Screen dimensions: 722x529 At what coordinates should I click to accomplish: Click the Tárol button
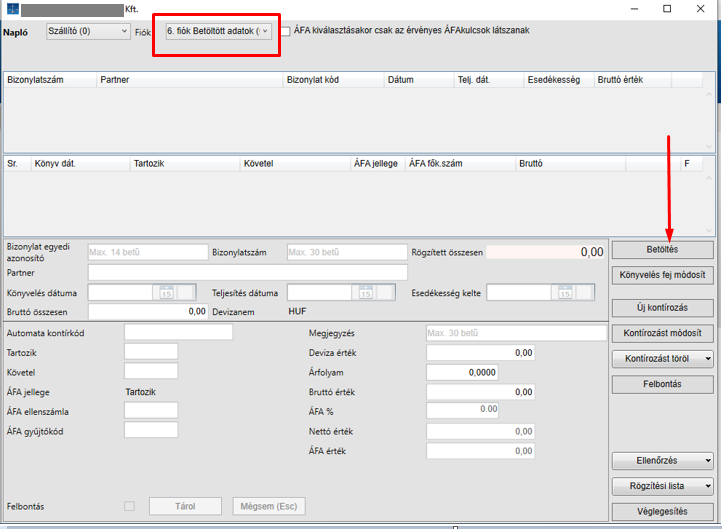point(185,506)
